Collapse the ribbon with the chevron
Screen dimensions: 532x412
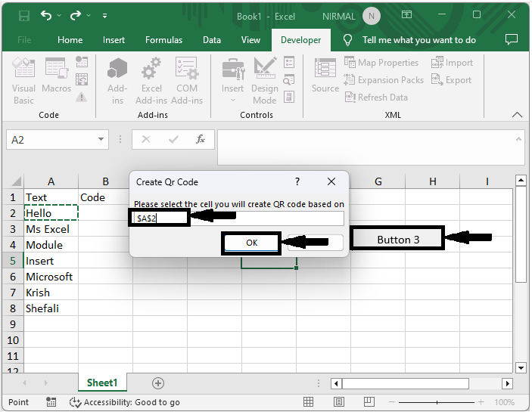[x=518, y=115]
